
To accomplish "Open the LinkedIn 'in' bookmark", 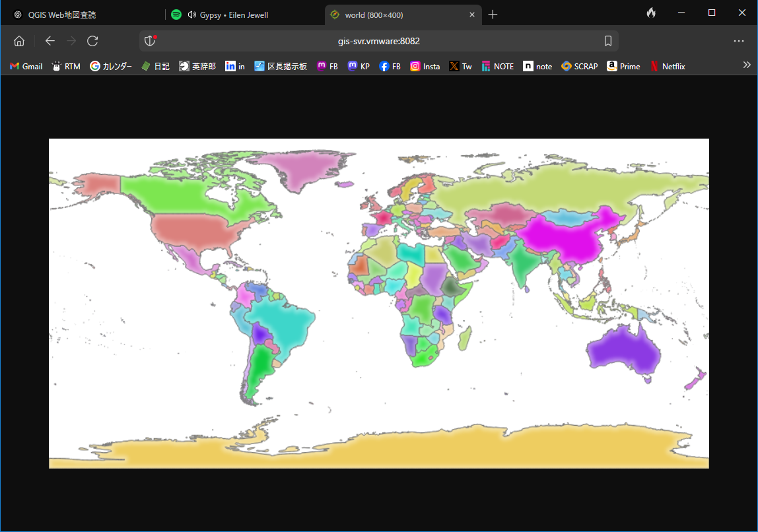I will [x=235, y=66].
